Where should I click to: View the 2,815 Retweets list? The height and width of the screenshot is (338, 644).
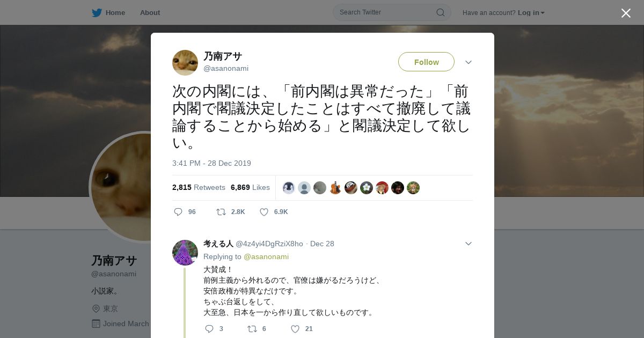tap(199, 187)
